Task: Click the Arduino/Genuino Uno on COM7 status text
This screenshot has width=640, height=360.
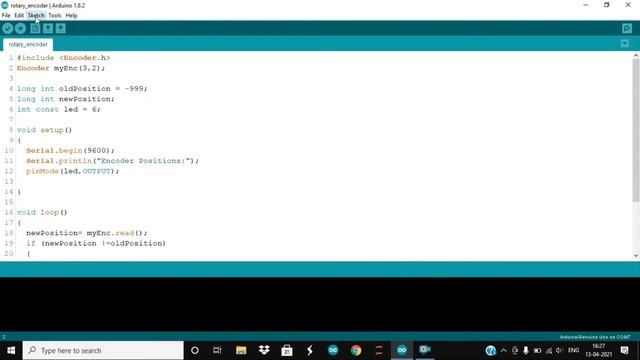Action: 595,337
